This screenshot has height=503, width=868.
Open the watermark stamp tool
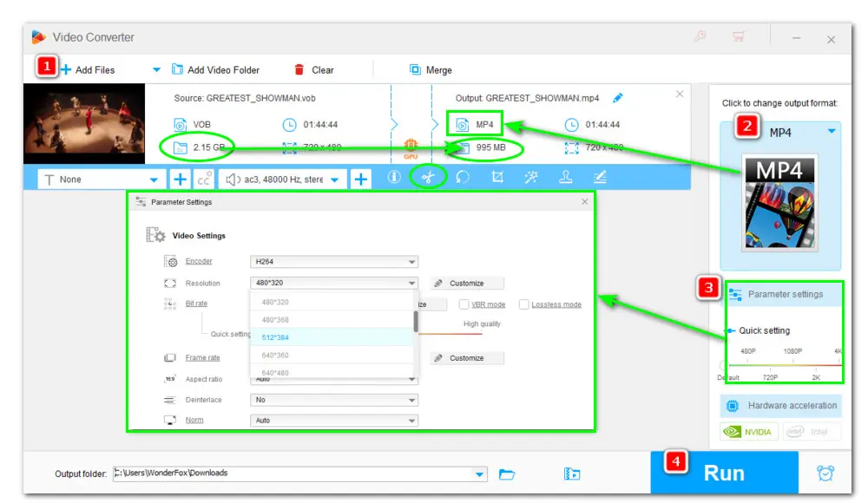click(x=566, y=178)
